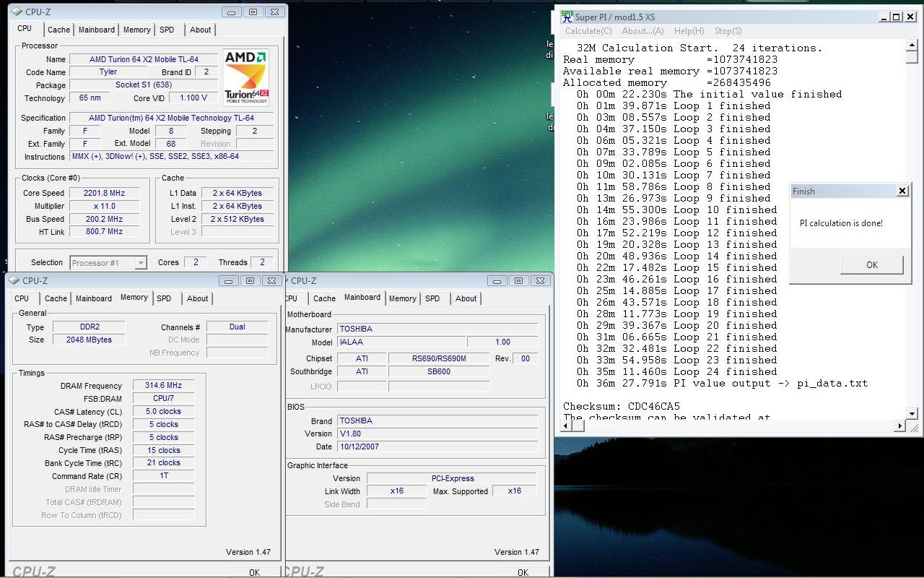Switch to Cache tab in top CPU-Z window
Image resolution: width=924 pixels, height=578 pixels.
point(58,30)
